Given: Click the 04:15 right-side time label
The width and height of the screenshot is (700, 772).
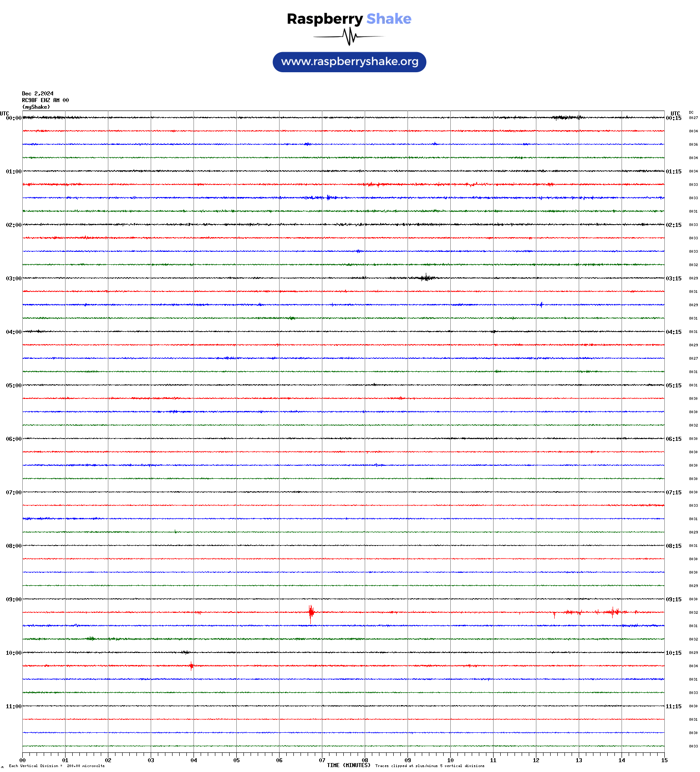Looking at the screenshot, I should coord(674,332).
